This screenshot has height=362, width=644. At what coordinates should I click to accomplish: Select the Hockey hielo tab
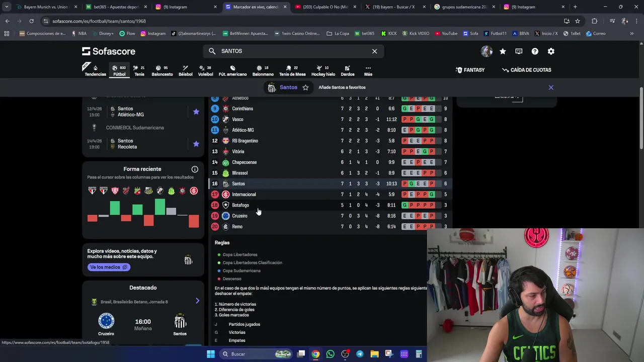(323, 70)
